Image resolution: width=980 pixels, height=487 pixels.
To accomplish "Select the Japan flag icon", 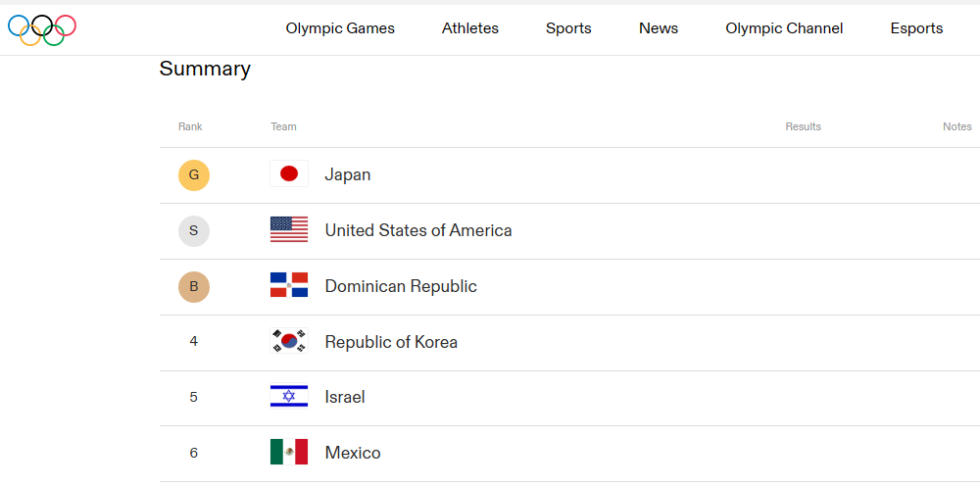I will click(289, 173).
